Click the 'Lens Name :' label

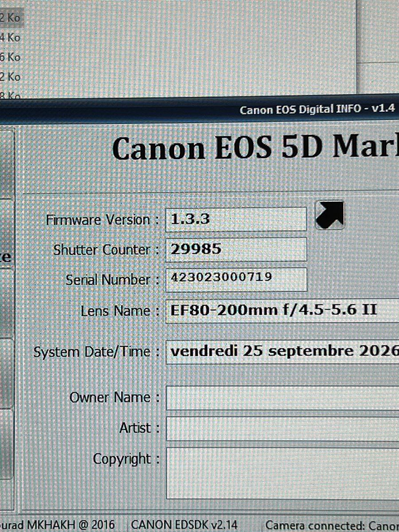(120, 311)
